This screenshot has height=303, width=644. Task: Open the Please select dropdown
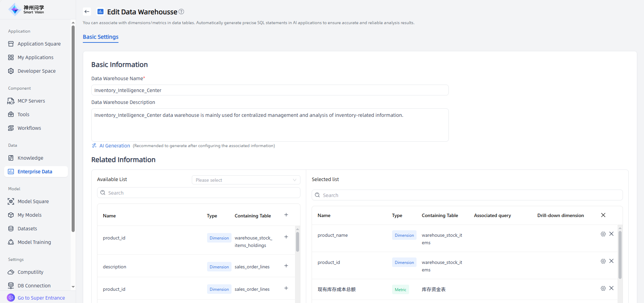[x=246, y=180]
